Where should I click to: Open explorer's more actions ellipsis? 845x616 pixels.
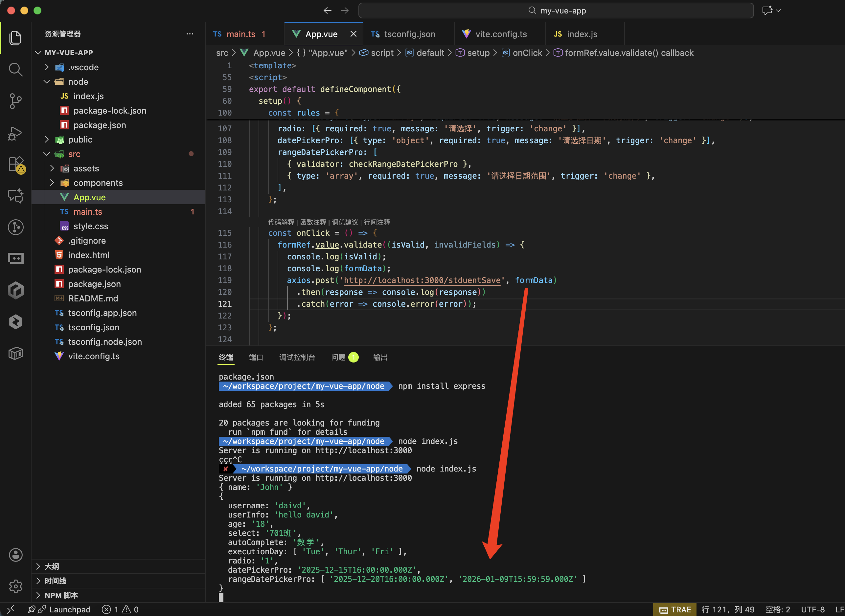tap(190, 34)
